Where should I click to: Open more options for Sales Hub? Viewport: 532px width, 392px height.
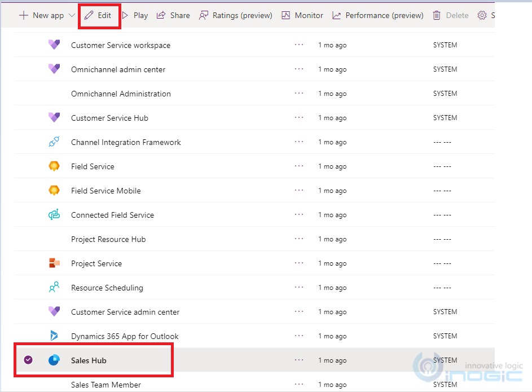click(x=299, y=360)
